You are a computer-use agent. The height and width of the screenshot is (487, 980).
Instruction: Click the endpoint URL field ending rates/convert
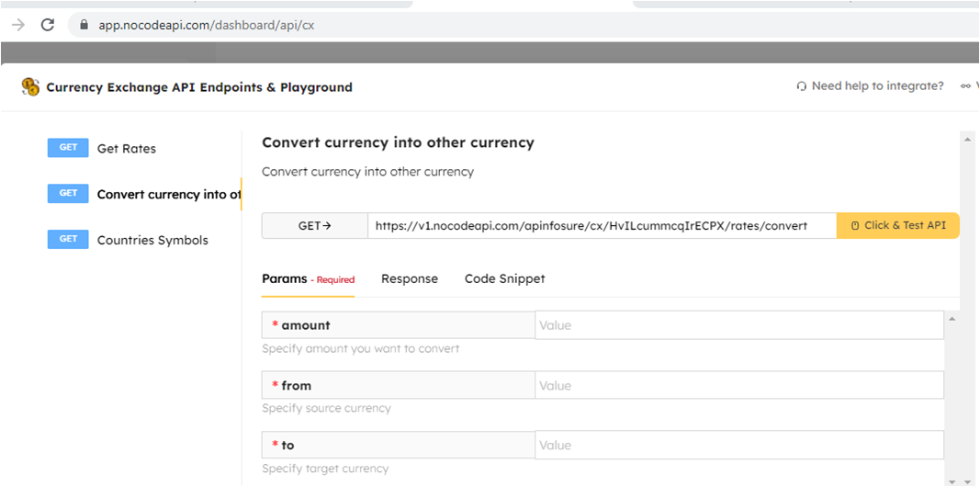click(x=603, y=226)
